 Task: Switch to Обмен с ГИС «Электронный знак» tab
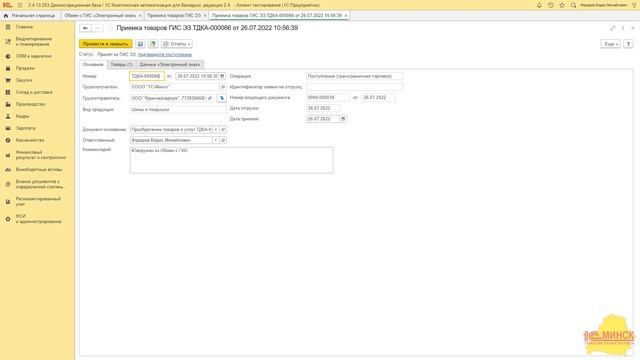100,16
